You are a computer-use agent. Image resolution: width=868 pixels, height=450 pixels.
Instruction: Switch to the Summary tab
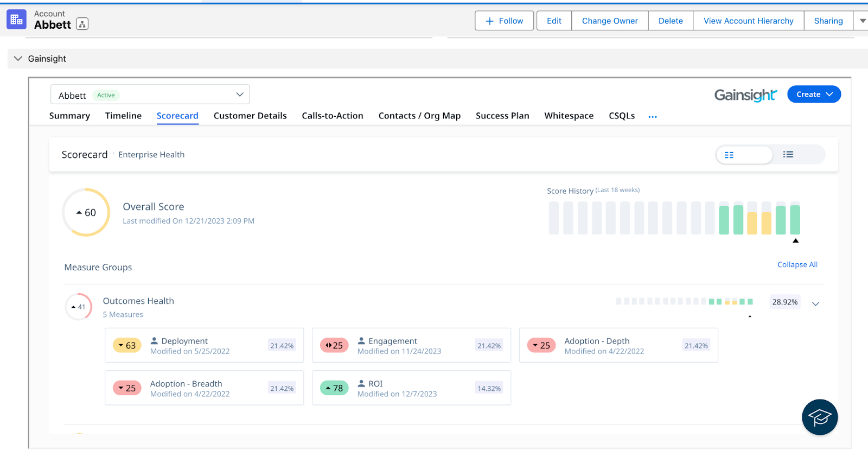click(69, 116)
